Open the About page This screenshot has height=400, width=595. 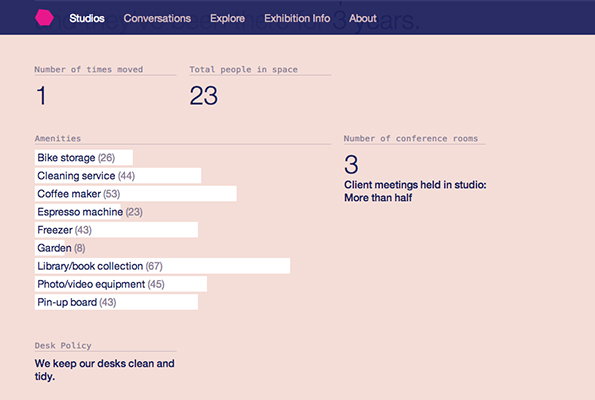(363, 18)
